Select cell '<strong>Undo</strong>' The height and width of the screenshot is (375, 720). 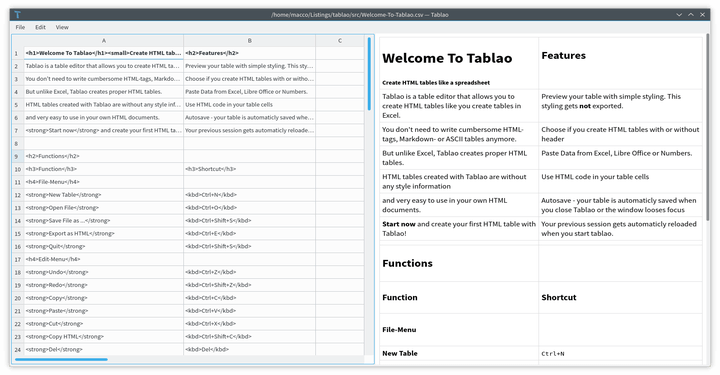click(104, 272)
